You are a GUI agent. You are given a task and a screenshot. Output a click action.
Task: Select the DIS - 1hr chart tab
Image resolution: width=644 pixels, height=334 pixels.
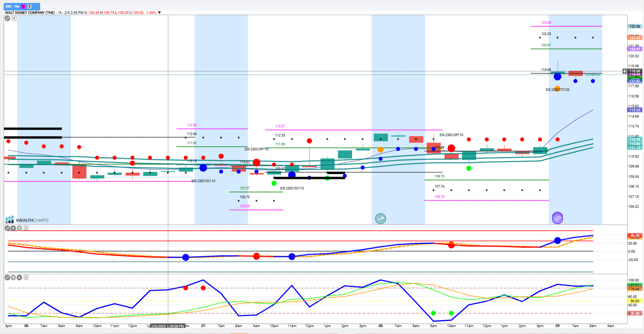(22, 7)
